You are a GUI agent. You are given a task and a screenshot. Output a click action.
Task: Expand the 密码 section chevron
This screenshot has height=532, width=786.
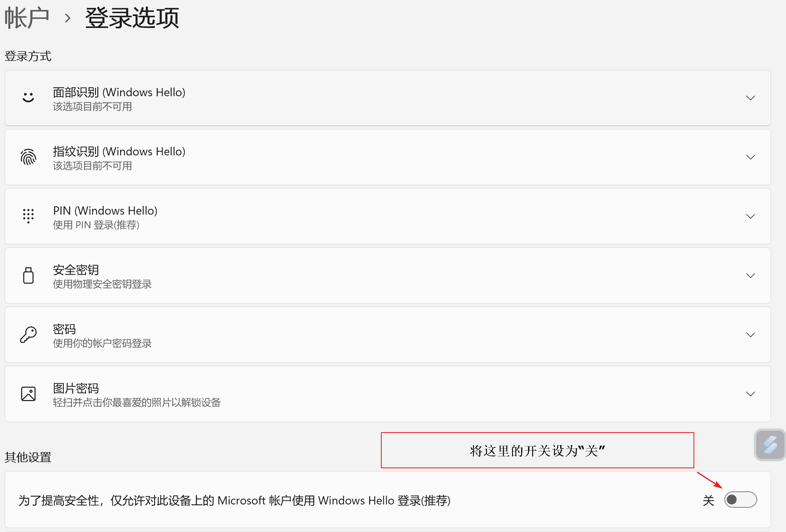click(751, 335)
